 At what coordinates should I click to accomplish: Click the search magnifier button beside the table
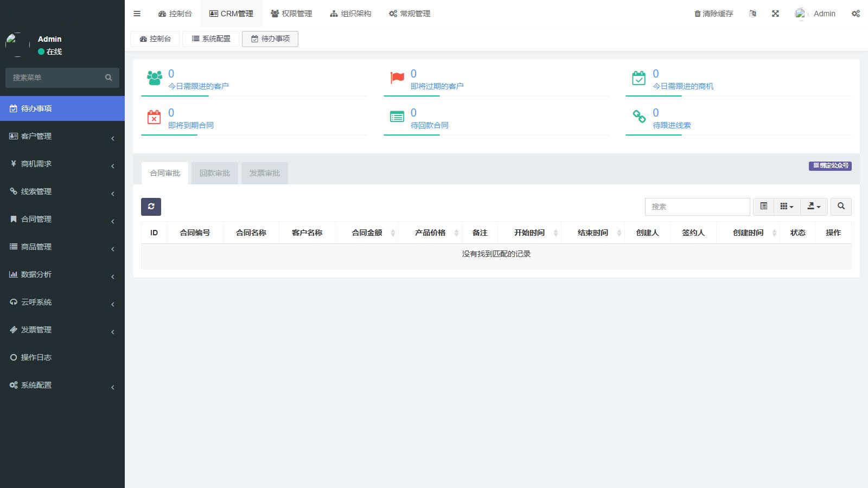[x=841, y=207]
